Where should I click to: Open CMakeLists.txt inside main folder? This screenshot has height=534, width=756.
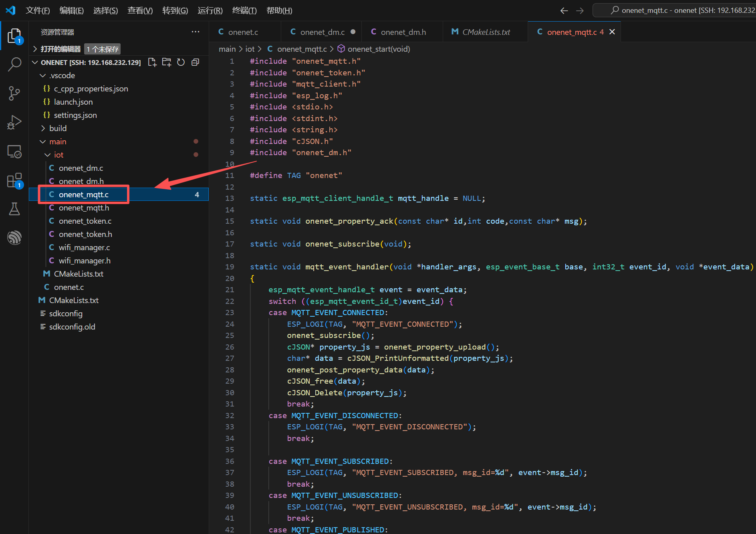point(79,274)
